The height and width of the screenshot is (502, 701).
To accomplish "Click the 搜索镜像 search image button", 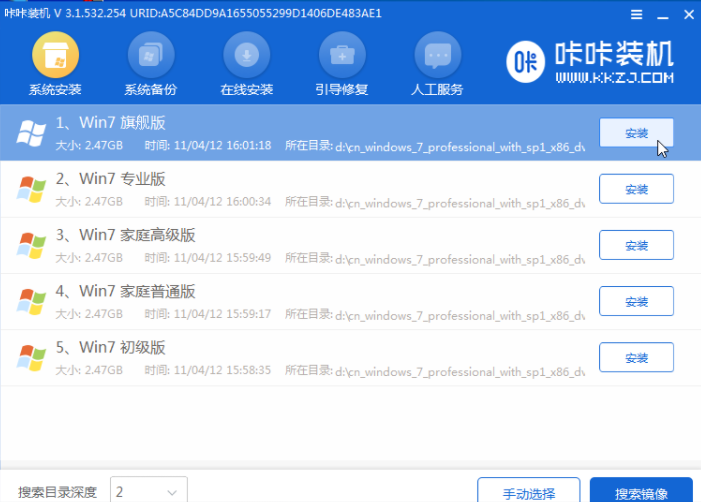I will pyautogui.click(x=640, y=492).
